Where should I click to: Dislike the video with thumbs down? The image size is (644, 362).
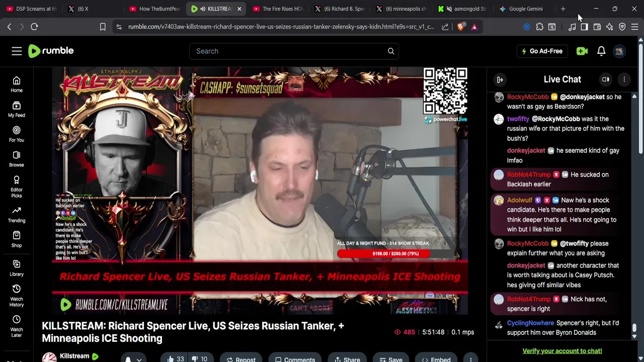point(200,359)
